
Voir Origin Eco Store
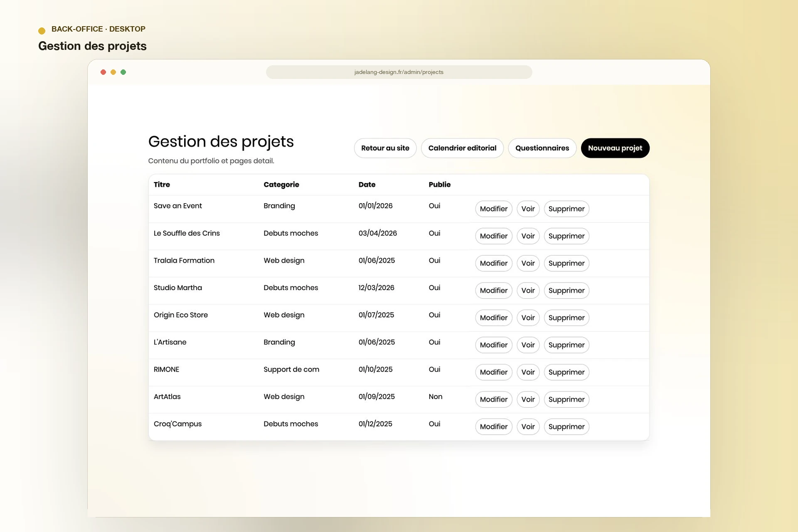528,318
